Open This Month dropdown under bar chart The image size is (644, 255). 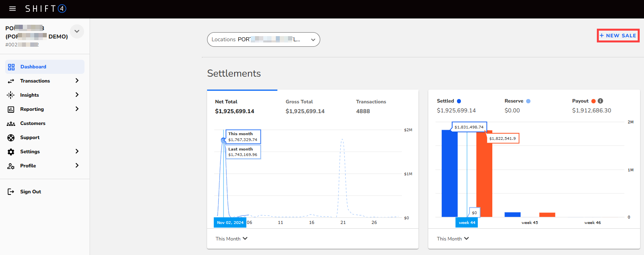(453, 238)
